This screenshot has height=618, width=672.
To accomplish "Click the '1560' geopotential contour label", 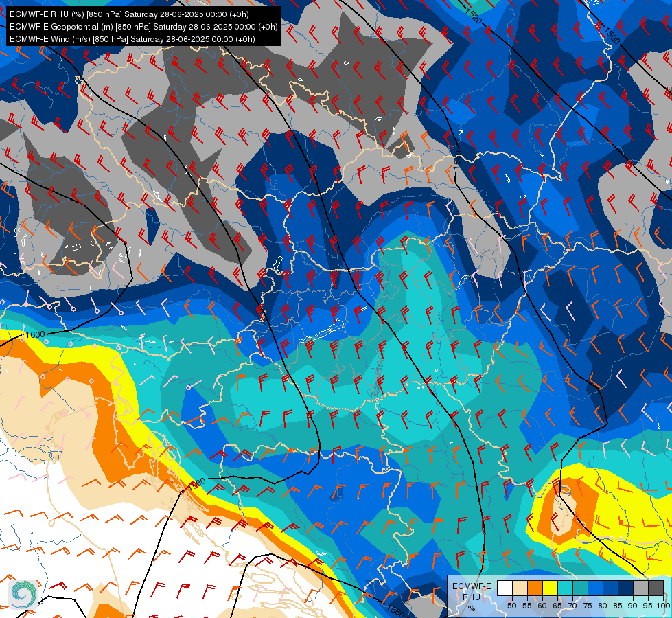I will click(x=395, y=609).
